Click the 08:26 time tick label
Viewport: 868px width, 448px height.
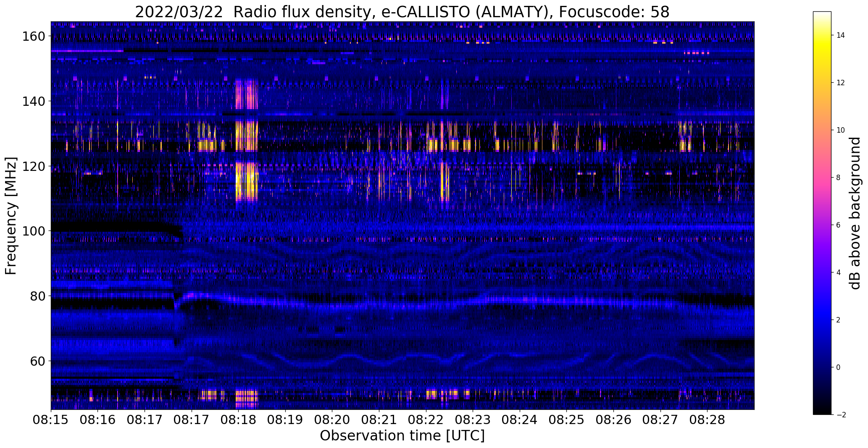(x=613, y=420)
